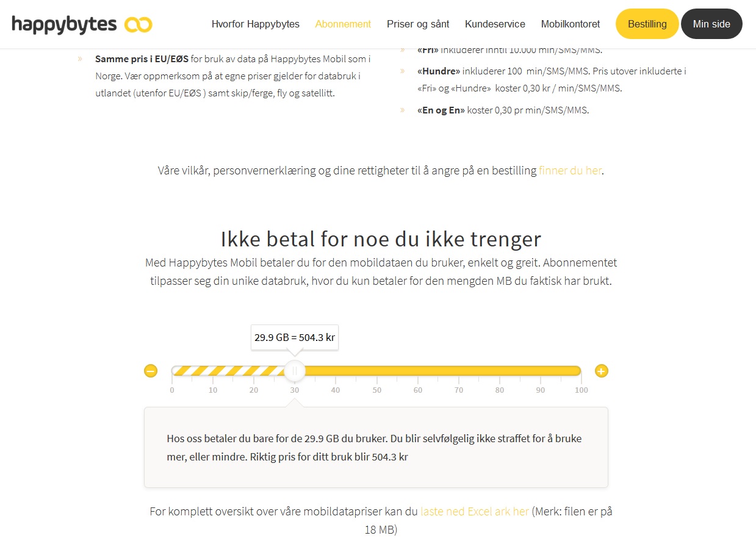The width and height of the screenshot is (756, 555).
Task: Click the 100 label on slider scale
Action: click(x=581, y=390)
